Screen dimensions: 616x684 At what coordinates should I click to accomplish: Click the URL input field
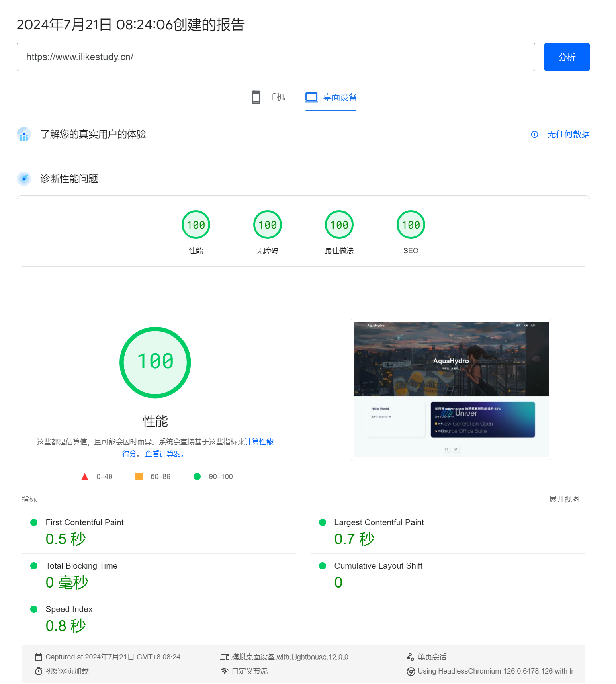pyautogui.click(x=276, y=57)
